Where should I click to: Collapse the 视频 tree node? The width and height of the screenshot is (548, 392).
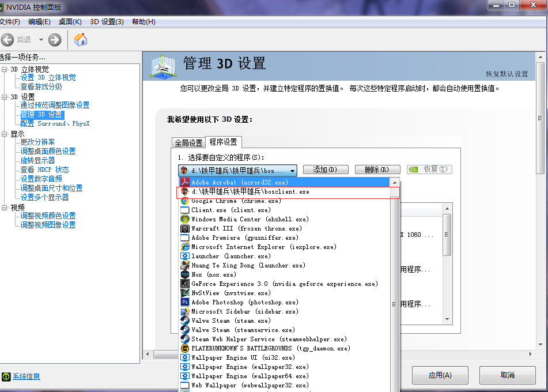[x=5, y=208]
